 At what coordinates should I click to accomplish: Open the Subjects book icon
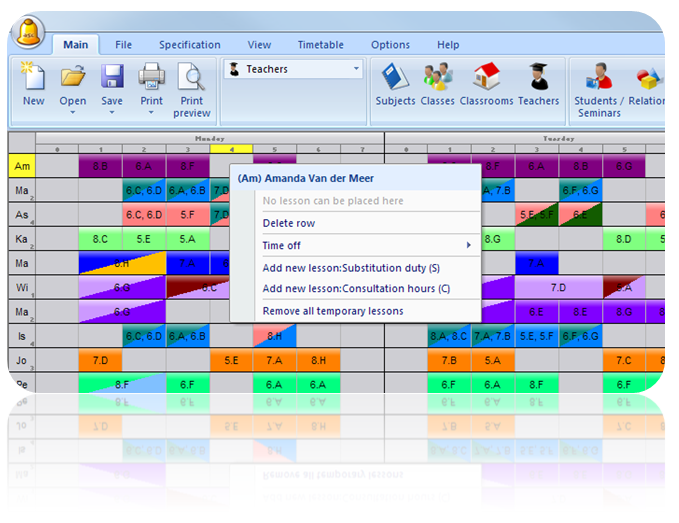395,78
